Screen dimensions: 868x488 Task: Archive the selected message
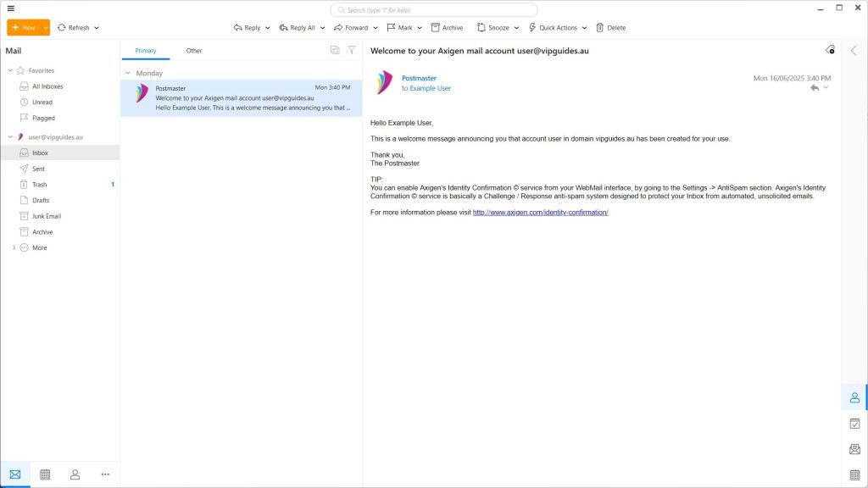pyautogui.click(x=447, y=28)
